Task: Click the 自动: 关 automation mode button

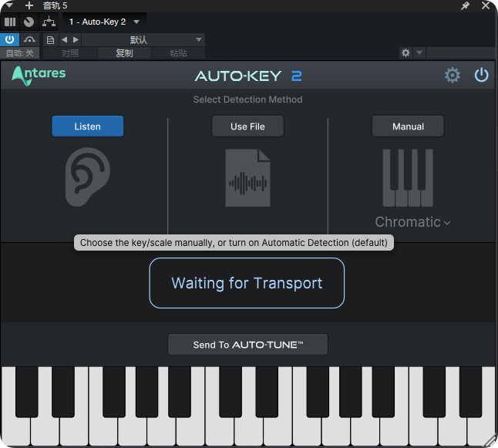Action: (x=20, y=53)
